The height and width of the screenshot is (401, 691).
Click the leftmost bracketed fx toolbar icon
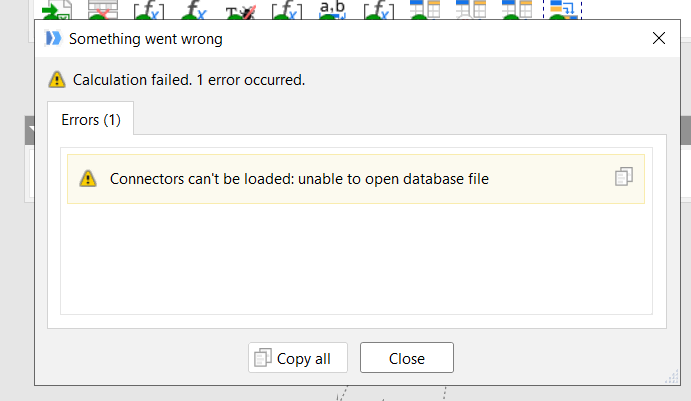click(x=148, y=10)
